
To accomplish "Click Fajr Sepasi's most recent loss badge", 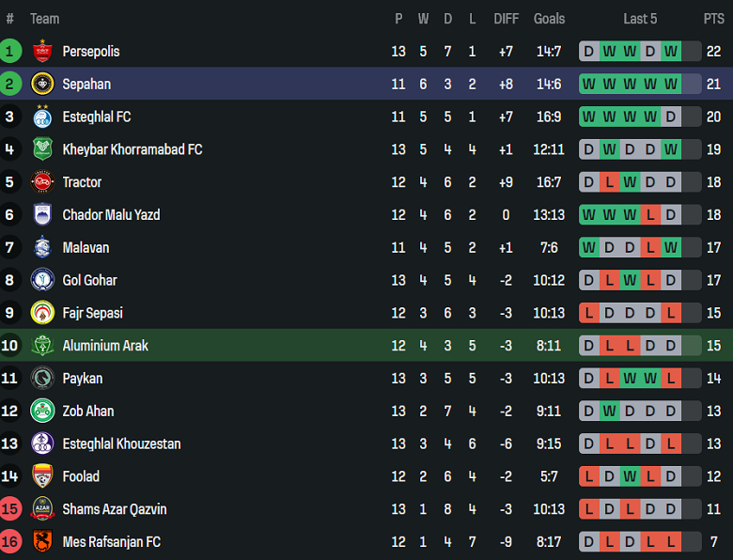I will coord(670,313).
